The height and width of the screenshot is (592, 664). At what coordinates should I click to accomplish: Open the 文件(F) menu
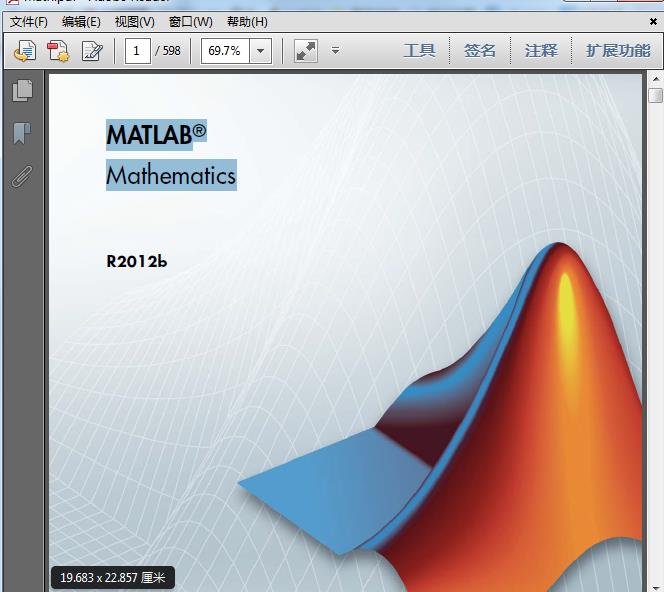click(x=29, y=22)
